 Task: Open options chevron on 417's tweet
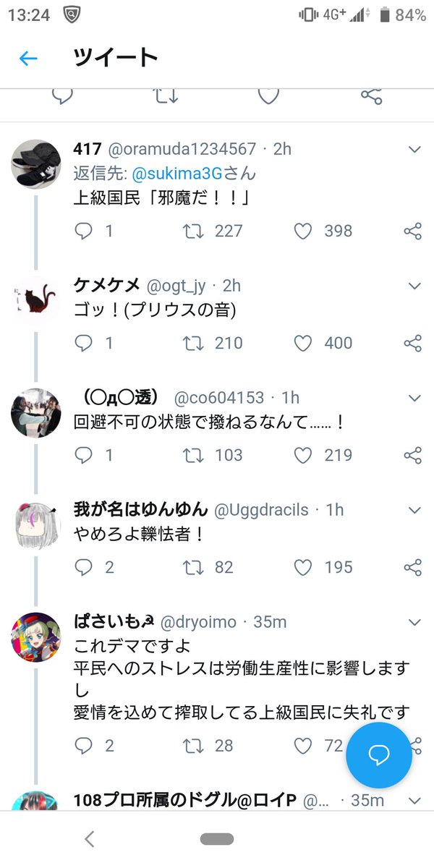pyautogui.click(x=414, y=149)
